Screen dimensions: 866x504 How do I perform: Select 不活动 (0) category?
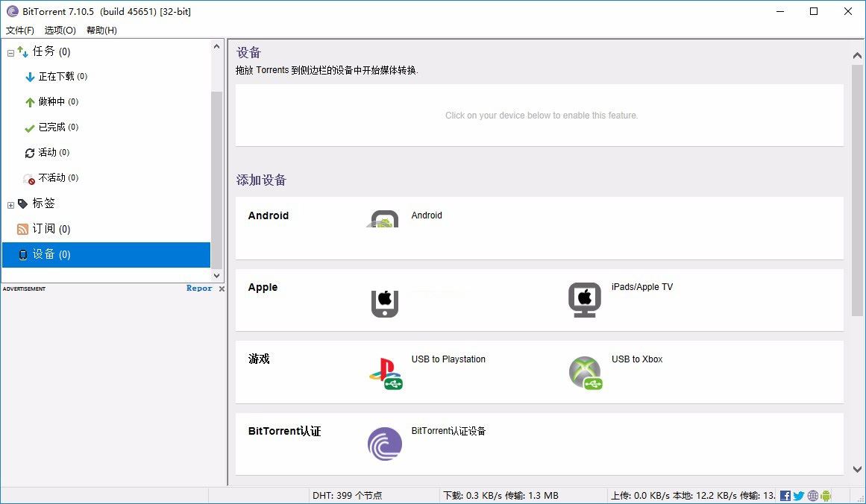[x=58, y=177]
